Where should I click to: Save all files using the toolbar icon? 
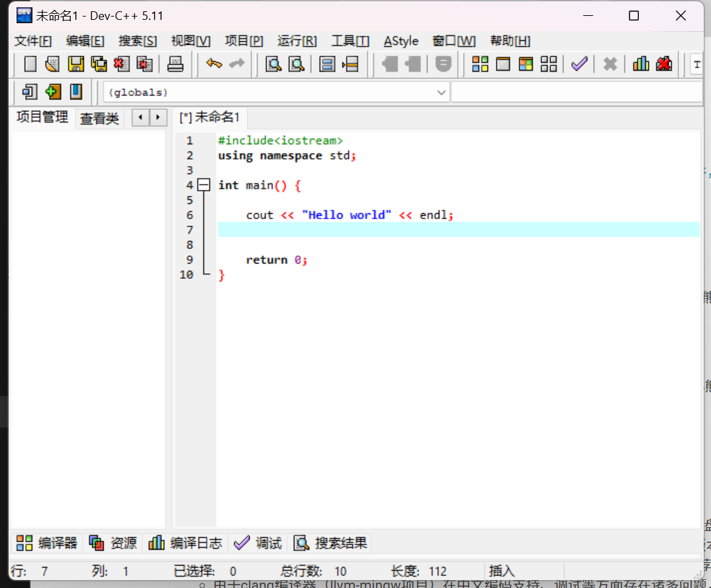99,64
